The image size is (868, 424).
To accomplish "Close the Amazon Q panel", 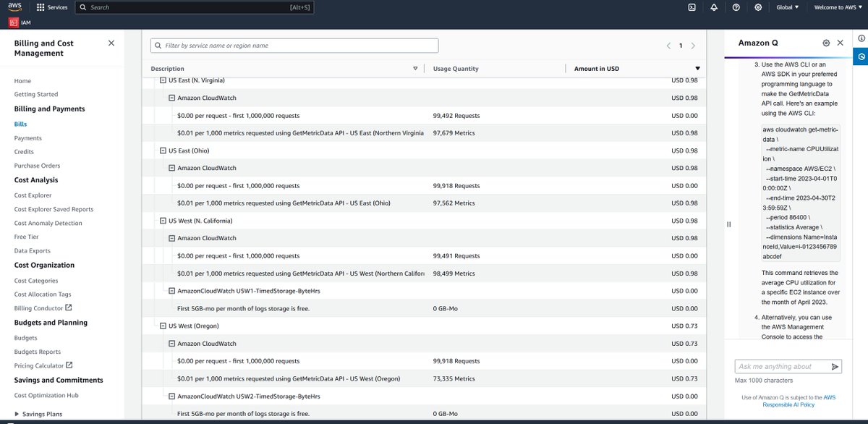I will (840, 43).
